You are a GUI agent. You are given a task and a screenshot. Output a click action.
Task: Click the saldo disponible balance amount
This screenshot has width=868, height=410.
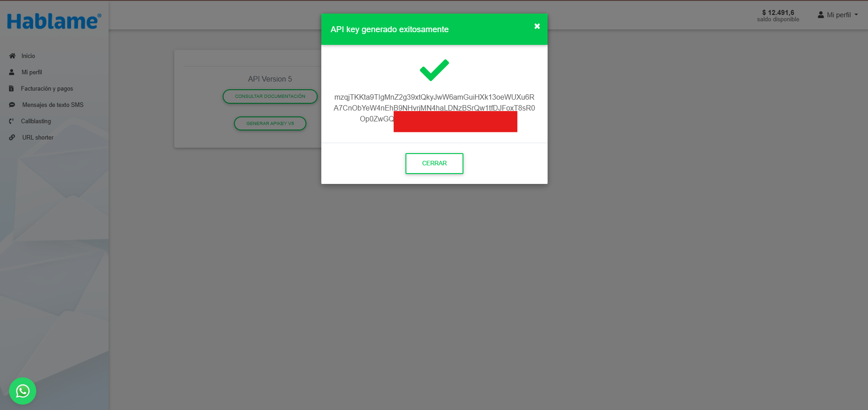(778, 13)
